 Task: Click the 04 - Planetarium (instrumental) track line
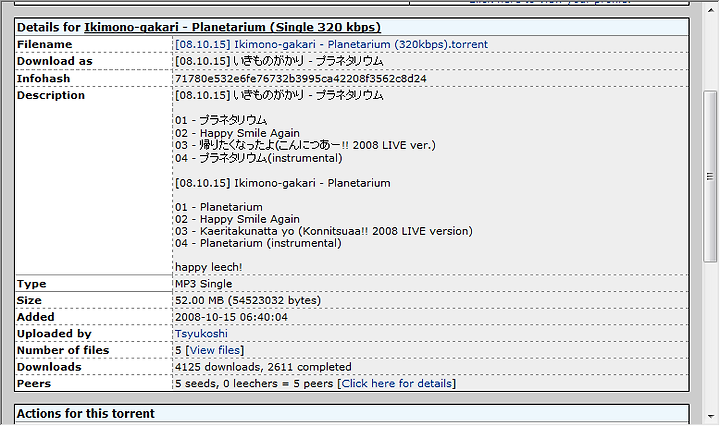(x=258, y=243)
